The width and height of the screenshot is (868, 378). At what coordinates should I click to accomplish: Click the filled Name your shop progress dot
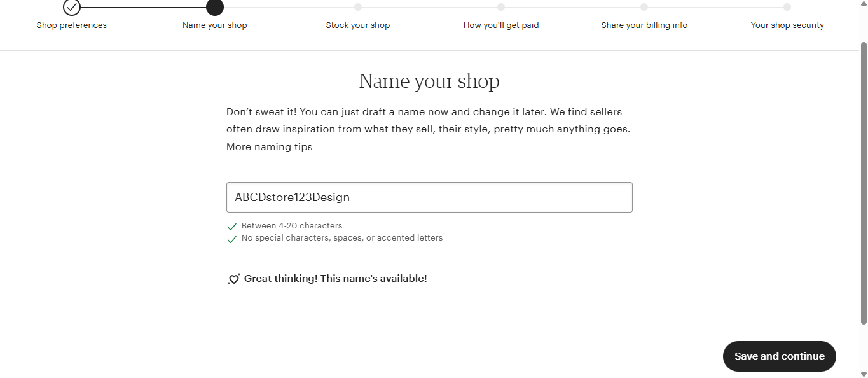[214, 8]
